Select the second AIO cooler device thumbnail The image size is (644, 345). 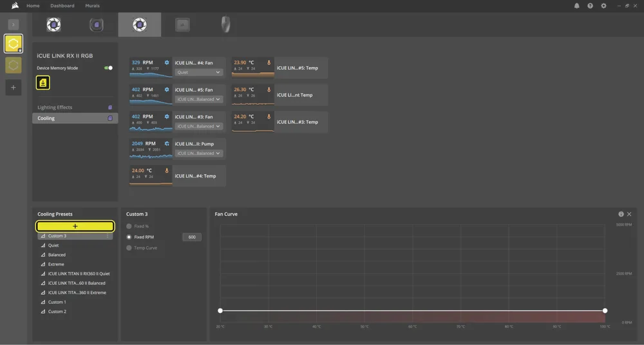point(97,25)
